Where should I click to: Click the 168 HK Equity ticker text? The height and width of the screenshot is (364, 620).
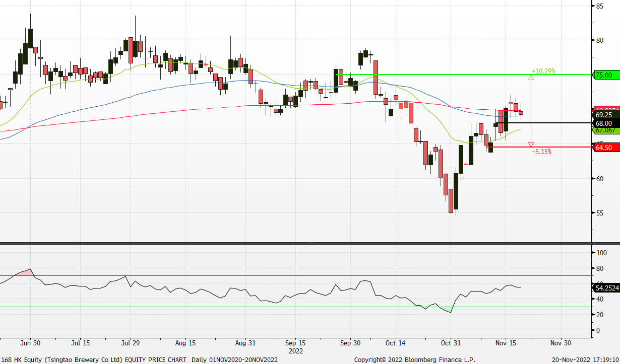pyautogui.click(x=22, y=360)
